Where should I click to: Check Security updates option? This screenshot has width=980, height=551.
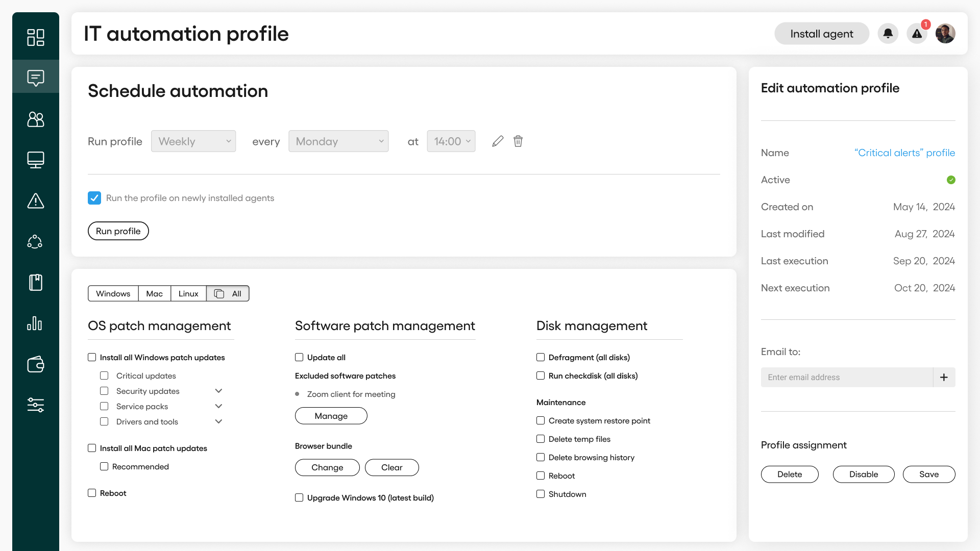pyautogui.click(x=104, y=391)
